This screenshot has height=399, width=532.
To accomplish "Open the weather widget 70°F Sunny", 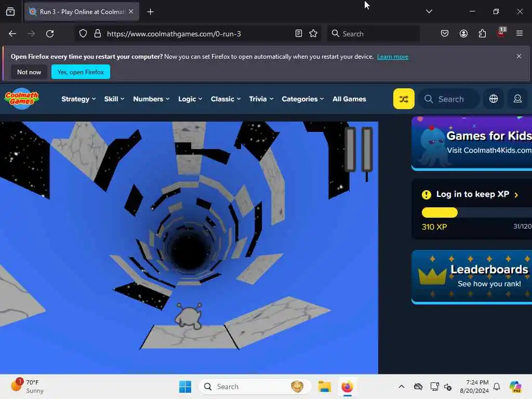I will pos(27,387).
